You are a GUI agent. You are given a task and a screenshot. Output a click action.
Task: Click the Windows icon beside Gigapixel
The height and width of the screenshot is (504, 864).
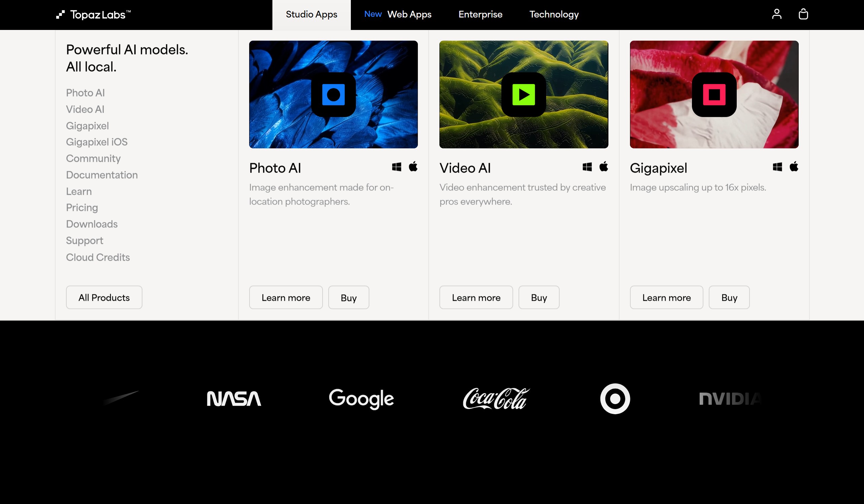click(777, 167)
